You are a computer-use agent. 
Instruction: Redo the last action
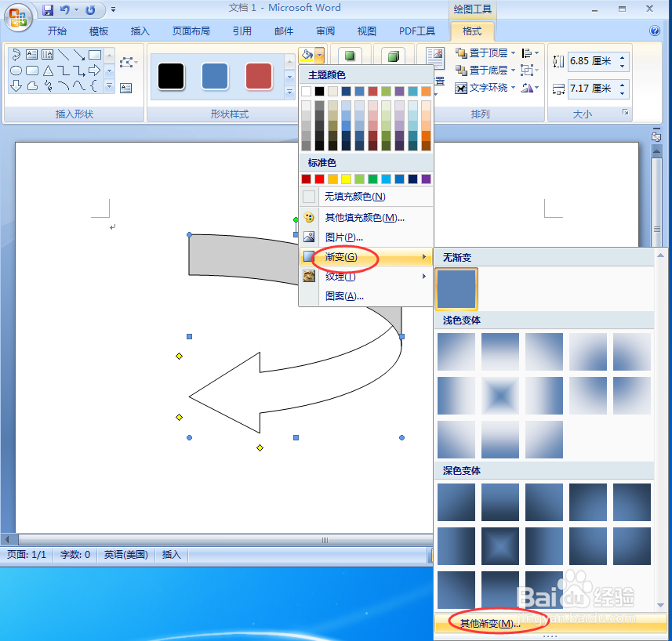pyautogui.click(x=90, y=9)
